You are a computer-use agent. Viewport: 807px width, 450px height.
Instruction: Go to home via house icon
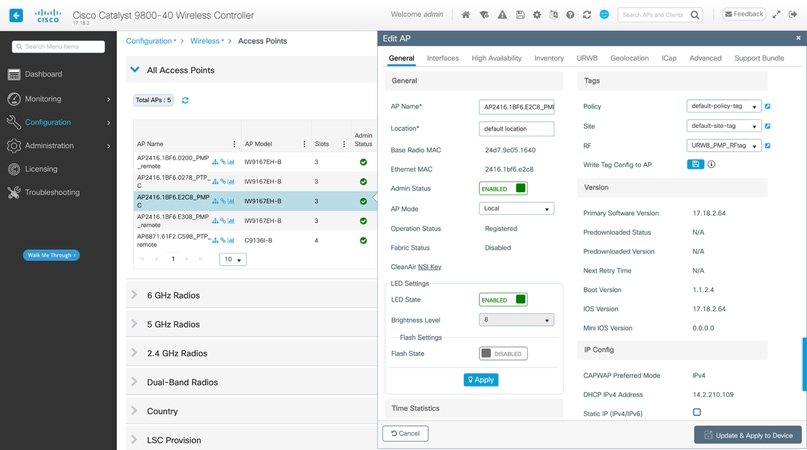465,15
